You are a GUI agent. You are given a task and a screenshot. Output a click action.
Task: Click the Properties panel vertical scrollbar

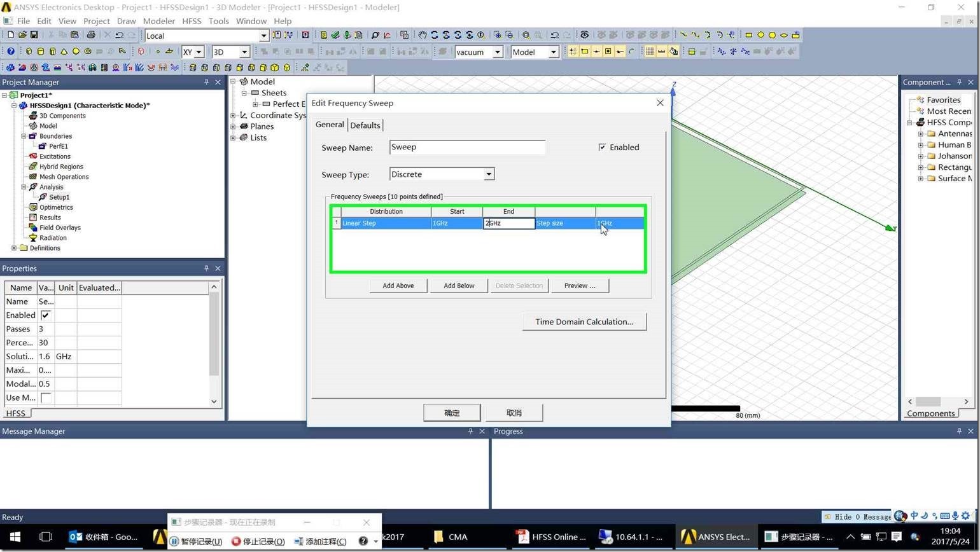214,343
